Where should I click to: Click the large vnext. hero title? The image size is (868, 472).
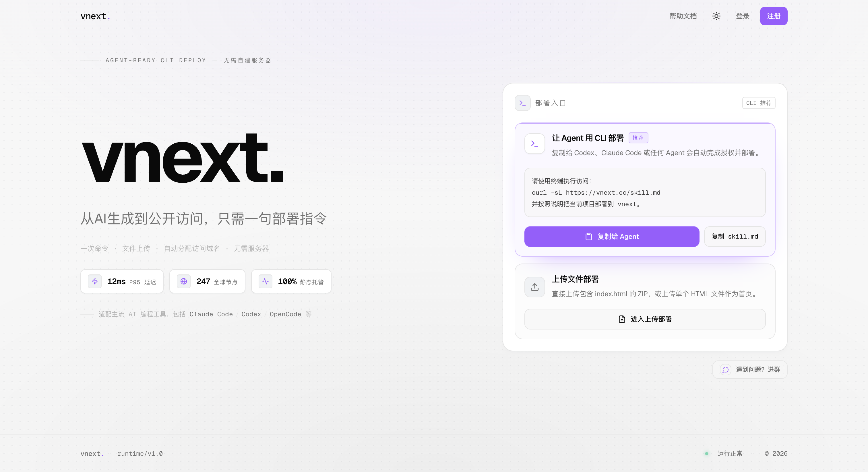click(x=182, y=158)
